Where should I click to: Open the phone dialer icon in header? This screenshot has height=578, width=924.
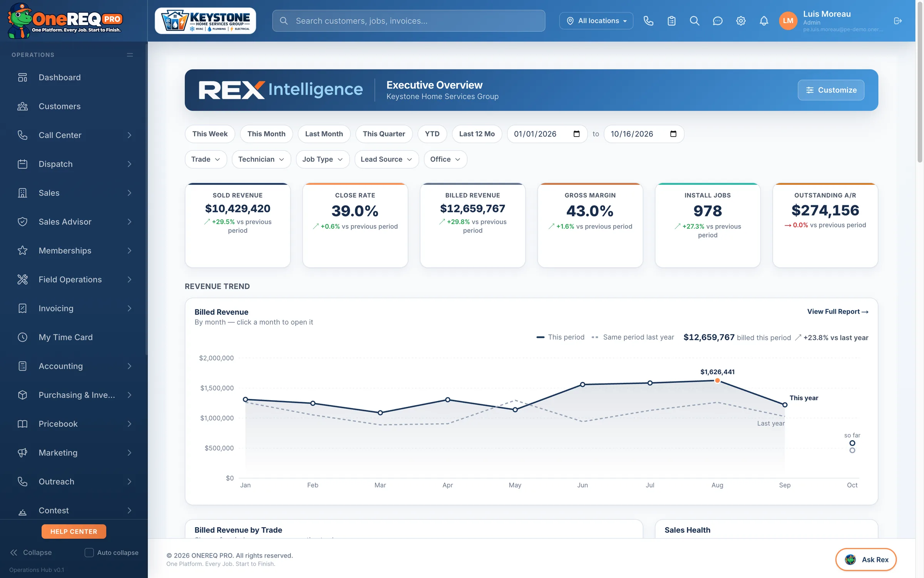click(x=648, y=21)
